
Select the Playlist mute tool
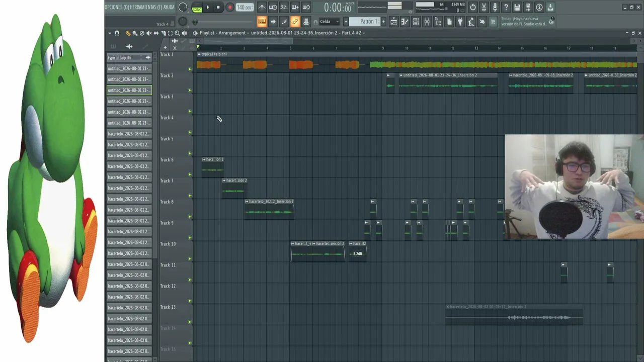(x=149, y=33)
